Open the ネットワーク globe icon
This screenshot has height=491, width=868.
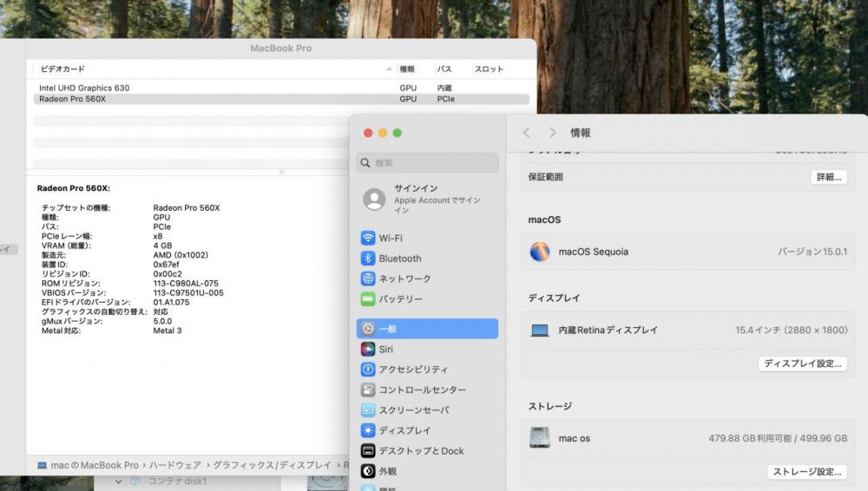click(x=367, y=278)
